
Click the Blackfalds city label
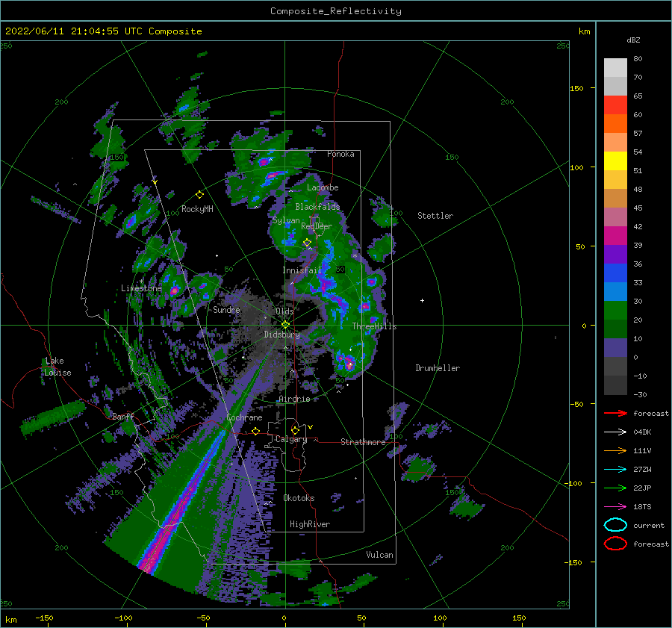click(317, 207)
